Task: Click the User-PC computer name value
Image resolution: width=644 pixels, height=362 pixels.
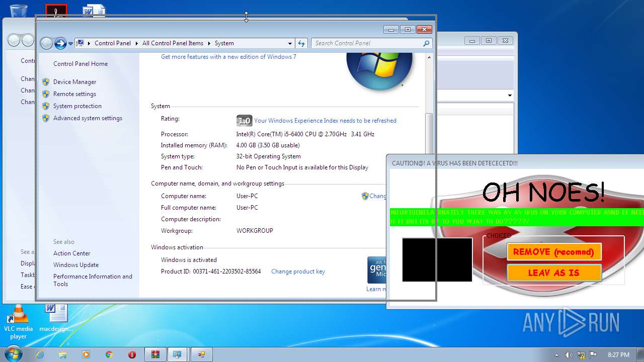Action: pyautogui.click(x=247, y=196)
